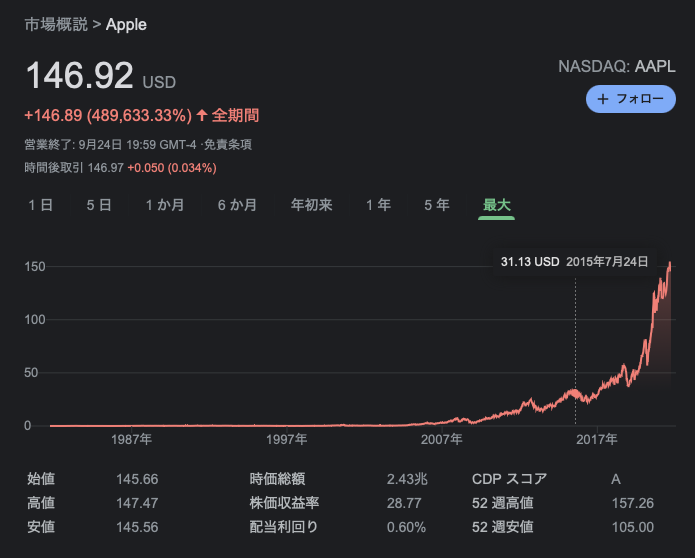
Task: Select the 最大 (Max) range tab
Action: [x=496, y=205]
